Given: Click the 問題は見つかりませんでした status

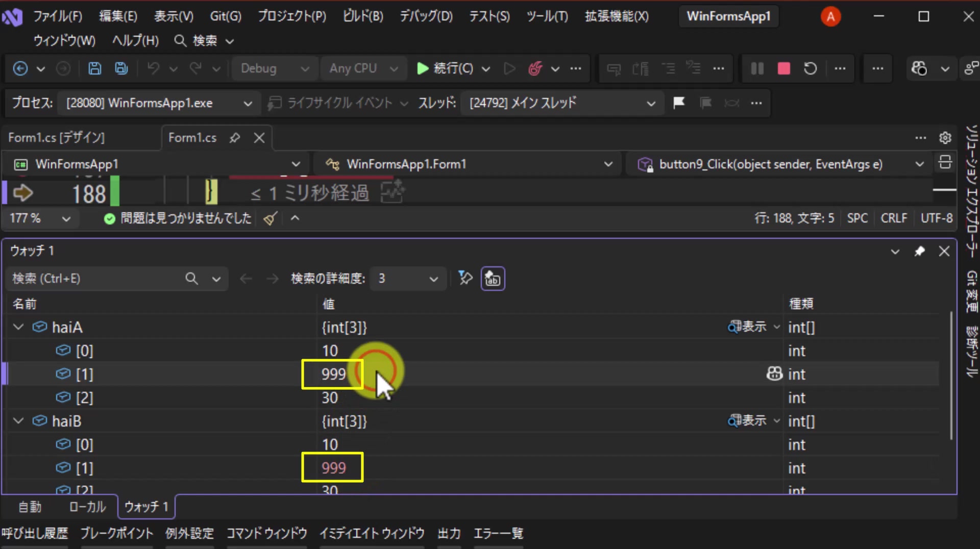Looking at the screenshot, I should click(x=178, y=218).
